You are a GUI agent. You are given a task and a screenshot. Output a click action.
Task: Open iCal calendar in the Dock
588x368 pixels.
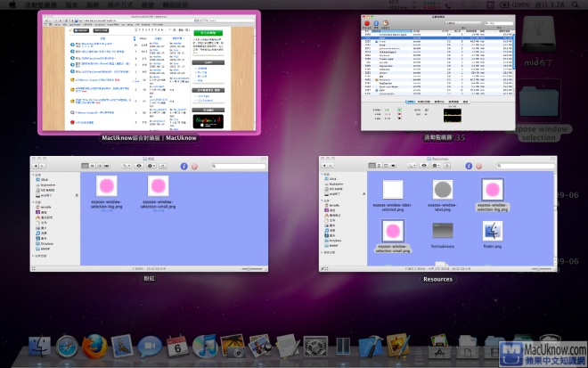click(176, 348)
